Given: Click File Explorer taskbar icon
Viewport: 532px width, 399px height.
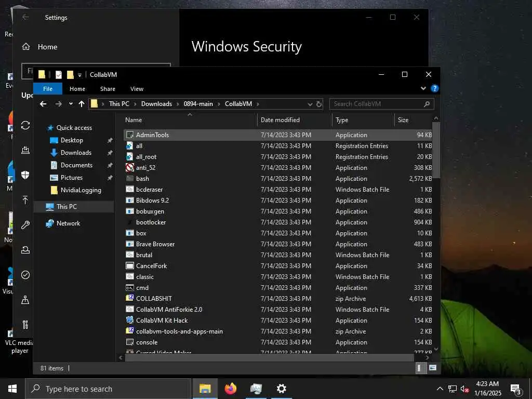Looking at the screenshot, I should point(205,389).
